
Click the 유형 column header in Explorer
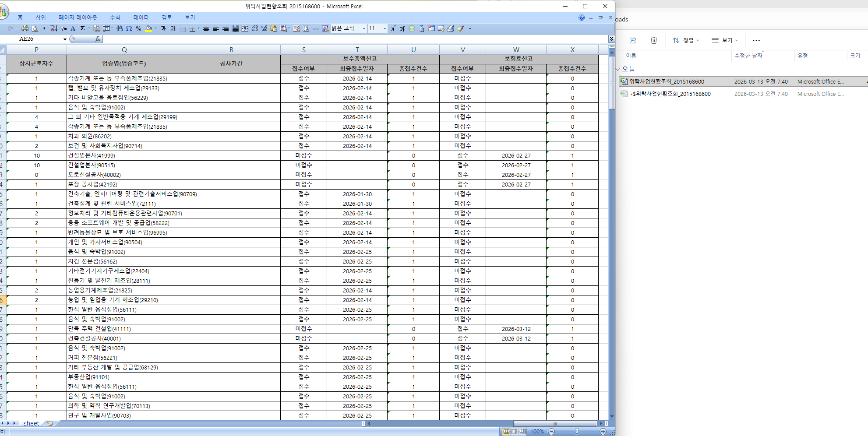803,56
